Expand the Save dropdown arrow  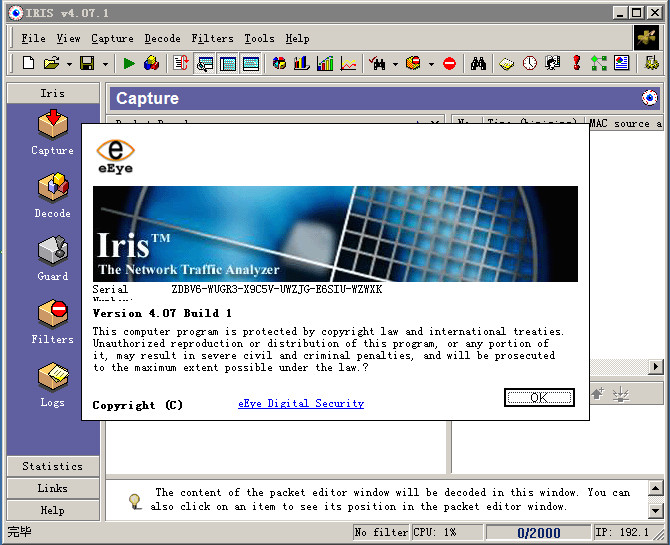coord(105,64)
